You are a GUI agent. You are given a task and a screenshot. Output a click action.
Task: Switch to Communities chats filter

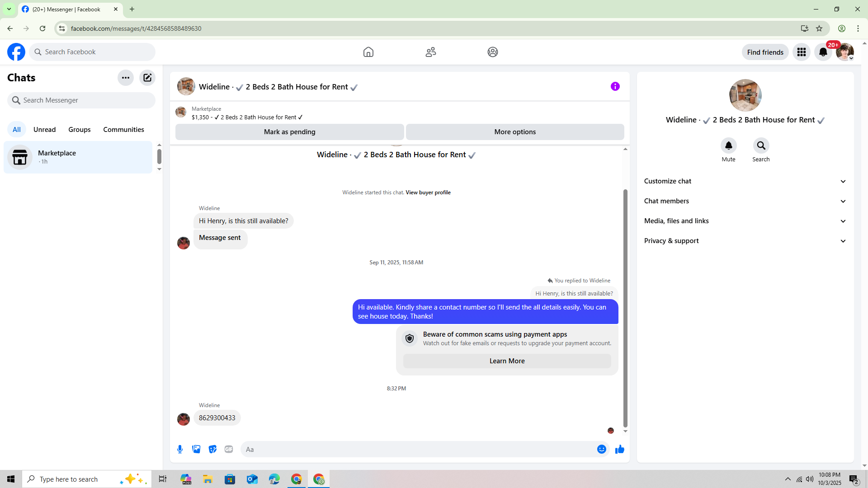click(124, 130)
